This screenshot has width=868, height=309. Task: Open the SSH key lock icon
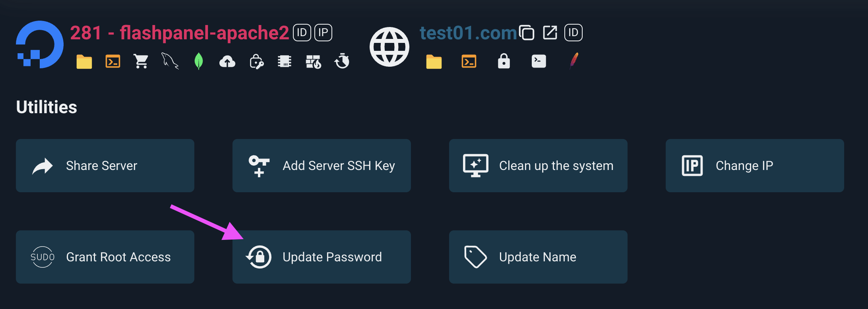pyautogui.click(x=256, y=62)
